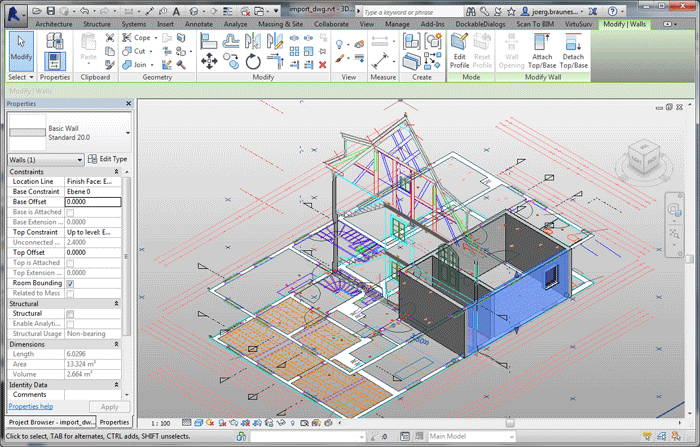The image size is (700, 447).
Task: Click the Demolish hammer icon
Action: coord(181,65)
